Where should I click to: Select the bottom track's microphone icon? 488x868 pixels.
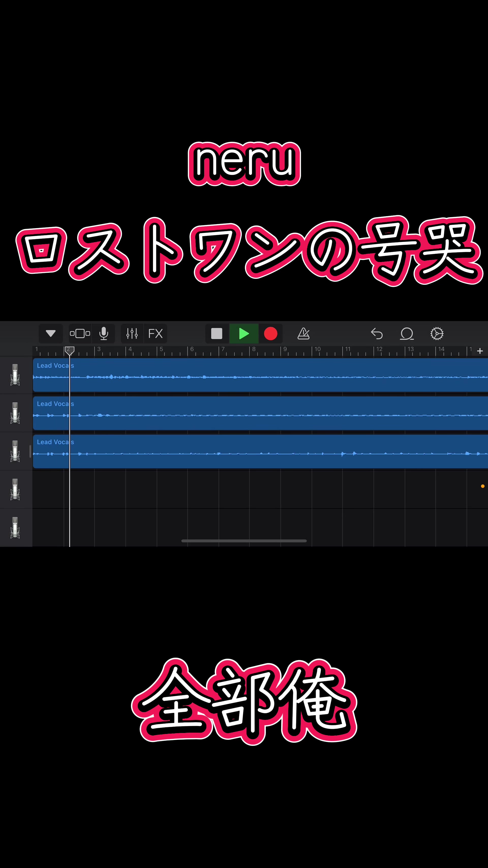pyautogui.click(x=15, y=528)
